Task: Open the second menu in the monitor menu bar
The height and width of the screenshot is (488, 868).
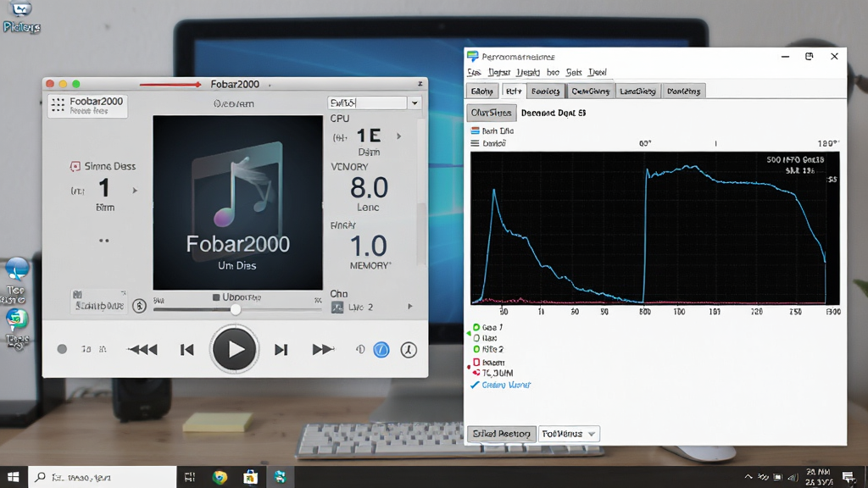Action: tap(498, 73)
